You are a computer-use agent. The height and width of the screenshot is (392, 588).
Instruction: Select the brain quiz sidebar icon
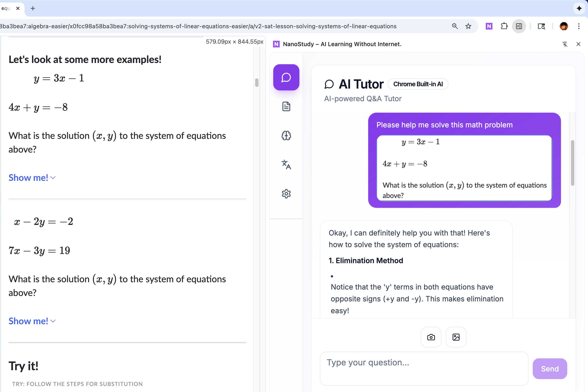coord(286,136)
